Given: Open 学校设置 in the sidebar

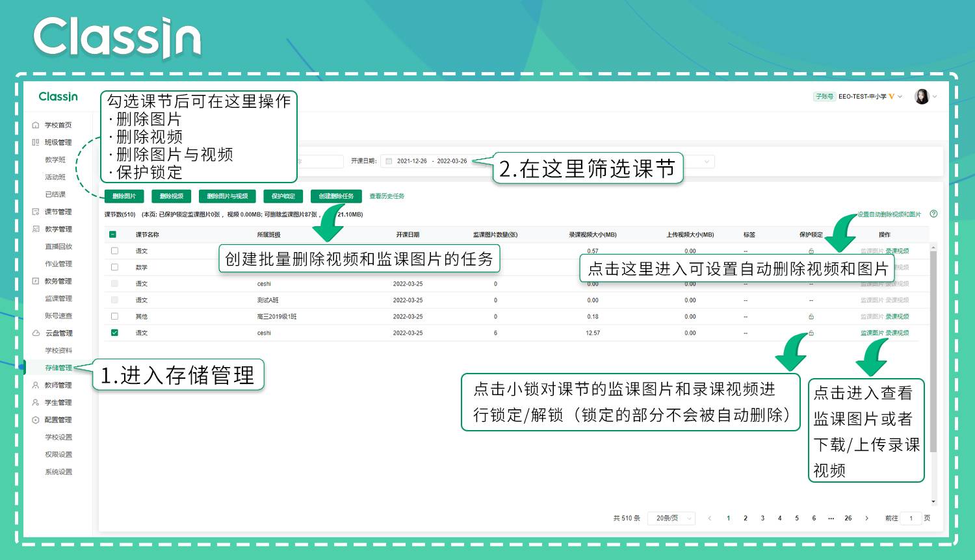Looking at the screenshot, I should (x=58, y=437).
